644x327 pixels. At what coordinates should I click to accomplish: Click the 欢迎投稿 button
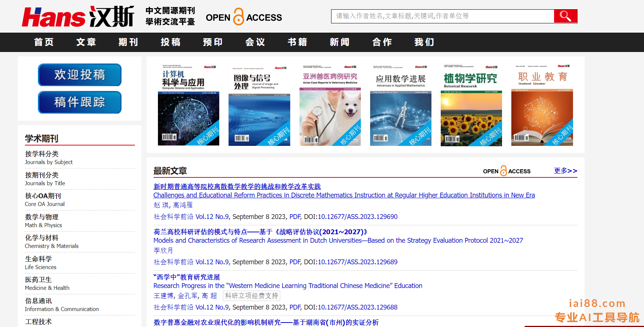tap(80, 75)
